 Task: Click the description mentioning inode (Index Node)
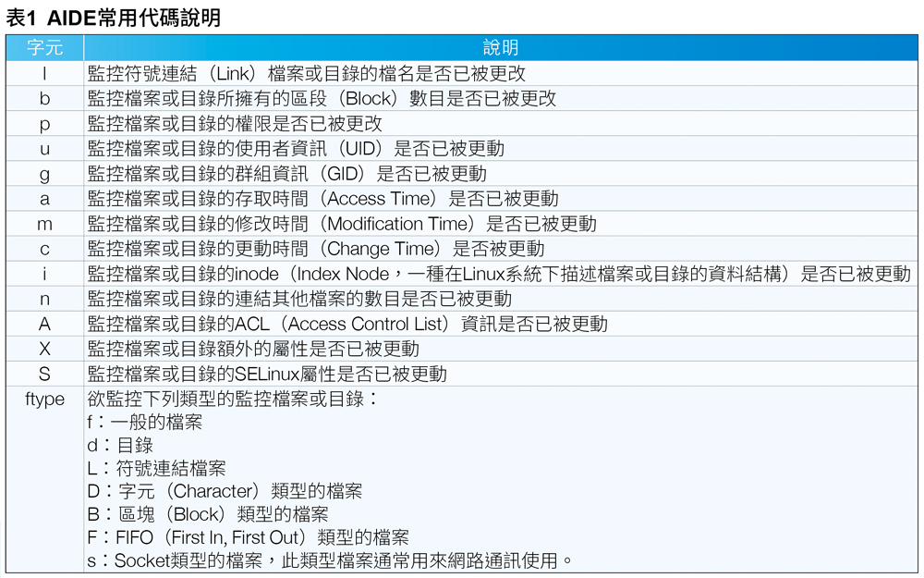(x=499, y=275)
